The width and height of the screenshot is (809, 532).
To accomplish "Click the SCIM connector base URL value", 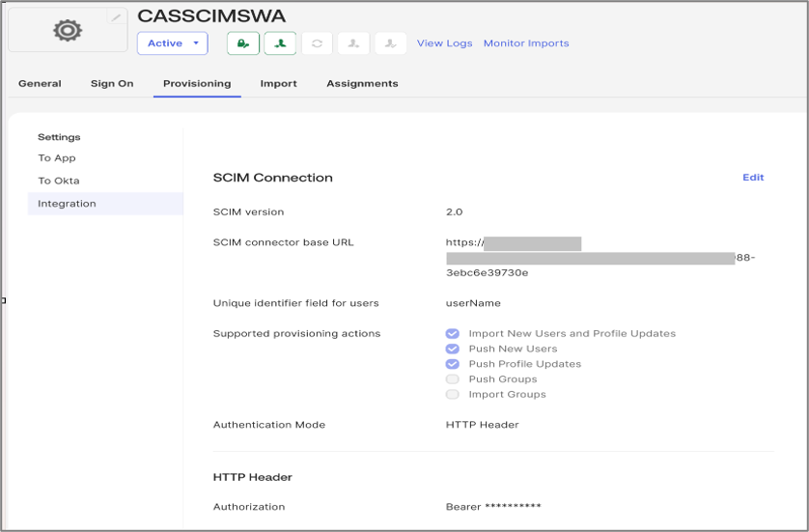I will pyautogui.click(x=600, y=258).
